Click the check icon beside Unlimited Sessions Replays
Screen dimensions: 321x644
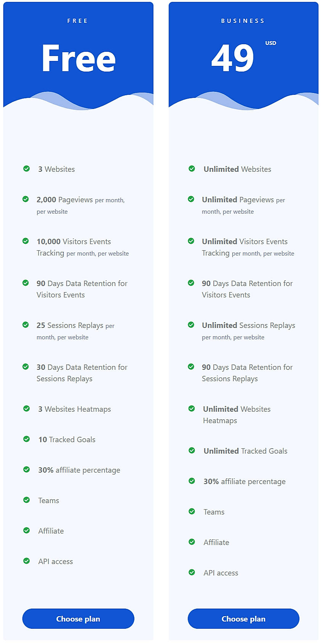point(191,324)
